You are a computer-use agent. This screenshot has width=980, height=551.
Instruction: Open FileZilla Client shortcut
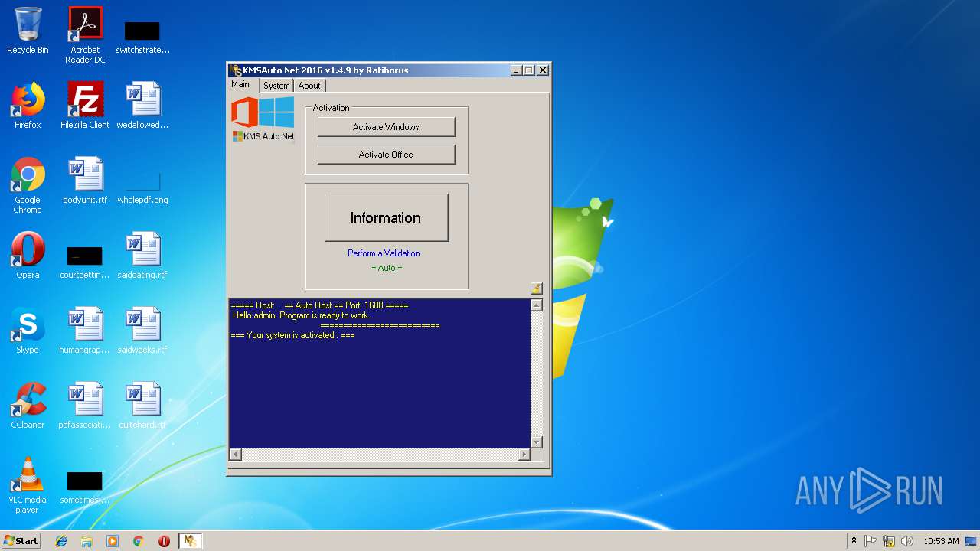pyautogui.click(x=85, y=106)
